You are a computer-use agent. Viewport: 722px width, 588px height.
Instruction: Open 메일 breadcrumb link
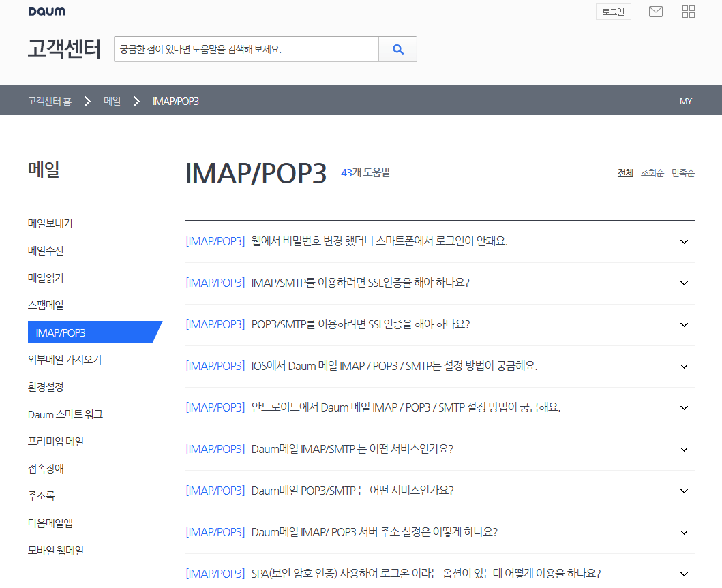pos(112,102)
